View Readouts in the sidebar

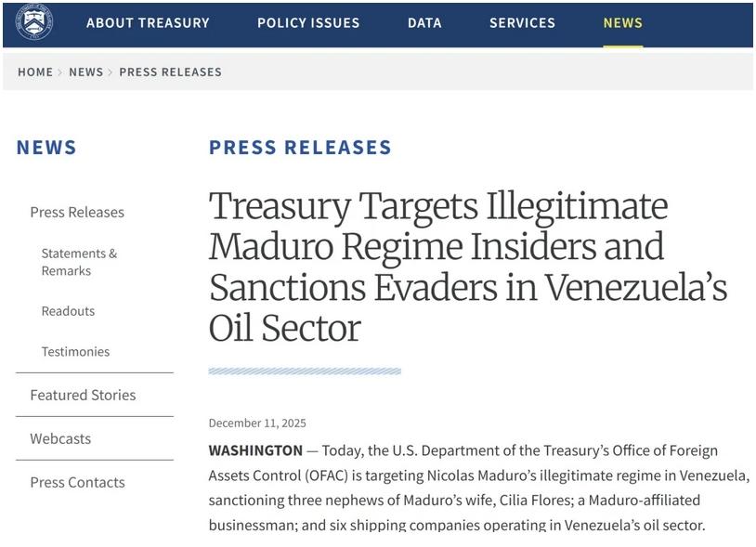(x=68, y=311)
